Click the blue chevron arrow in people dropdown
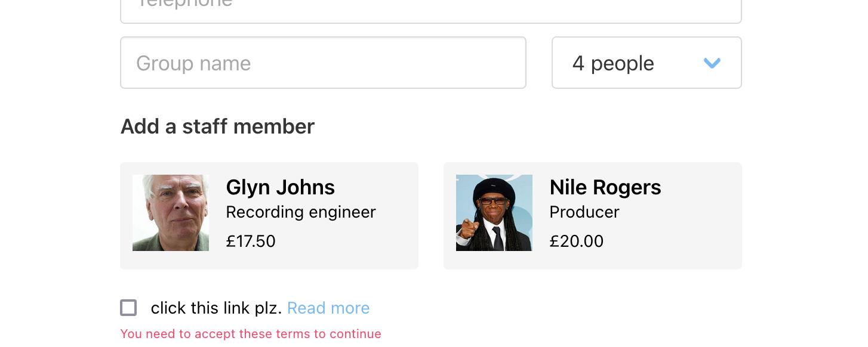 (712, 63)
